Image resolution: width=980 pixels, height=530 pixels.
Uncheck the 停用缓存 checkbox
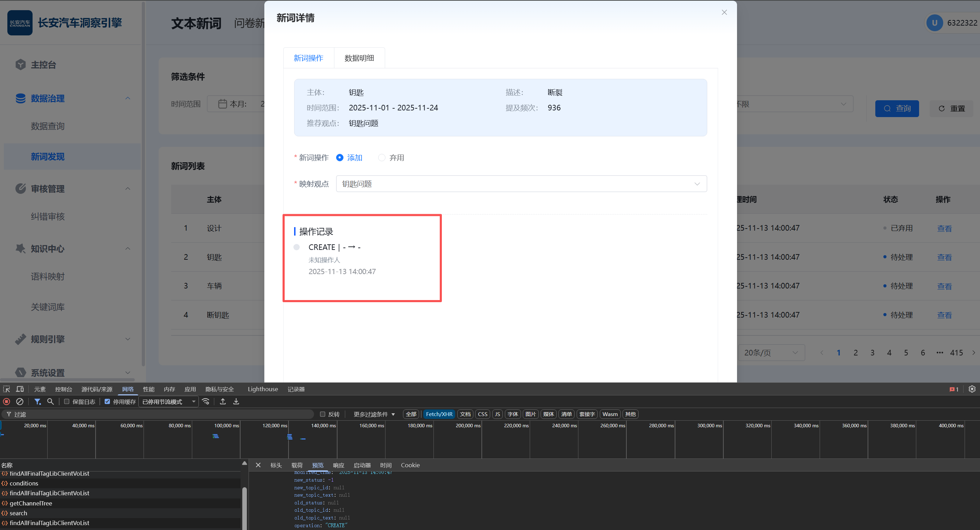[x=107, y=401]
